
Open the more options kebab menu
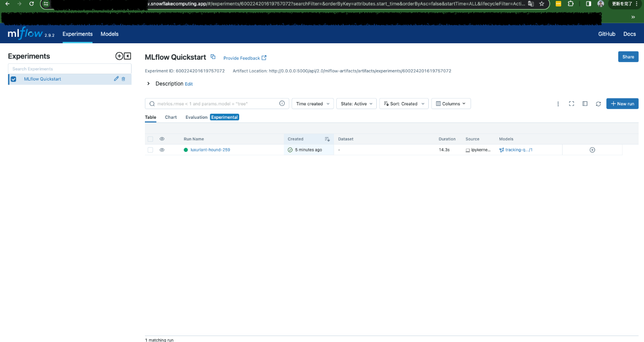(x=558, y=104)
